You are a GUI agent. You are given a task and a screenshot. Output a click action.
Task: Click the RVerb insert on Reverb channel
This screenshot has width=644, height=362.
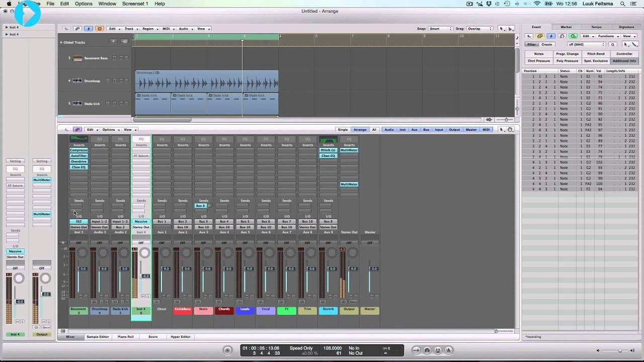pos(328,150)
